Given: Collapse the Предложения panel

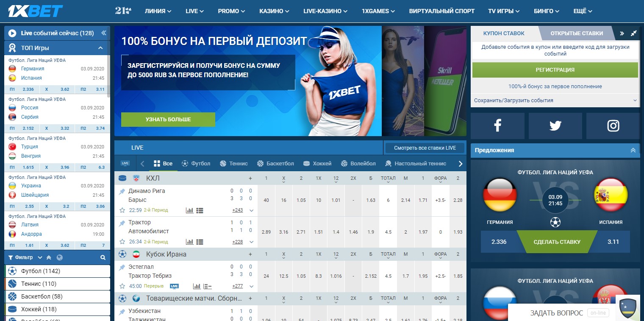Looking at the screenshot, I should tap(633, 150).
